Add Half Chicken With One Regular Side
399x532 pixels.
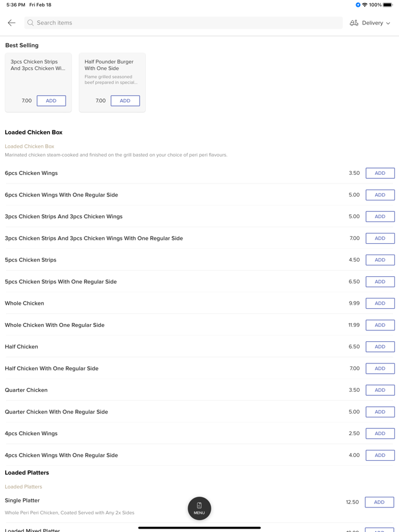(x=380, y=369)
